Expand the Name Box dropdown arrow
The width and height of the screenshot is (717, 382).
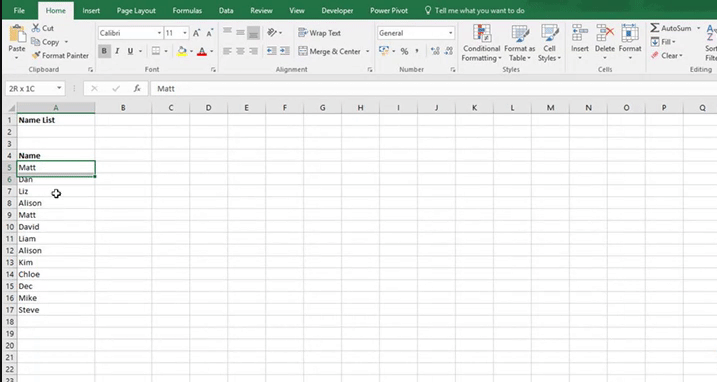(x=59, y=88)
